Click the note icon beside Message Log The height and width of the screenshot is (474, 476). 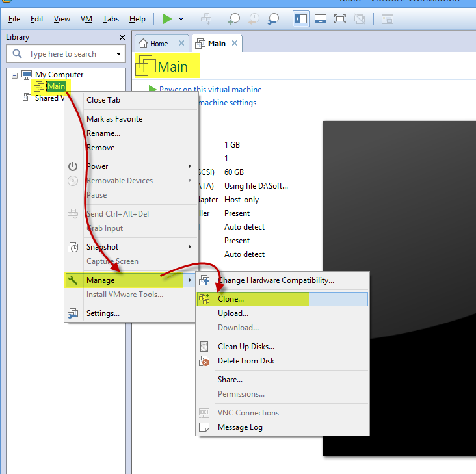point(204,427)
